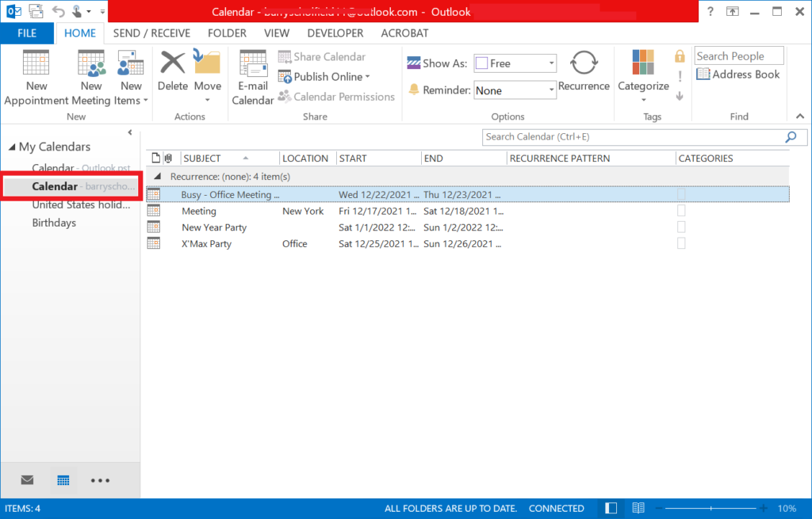
Task: Set Low Importance down-arrow icon
Action: click(680, 96)
